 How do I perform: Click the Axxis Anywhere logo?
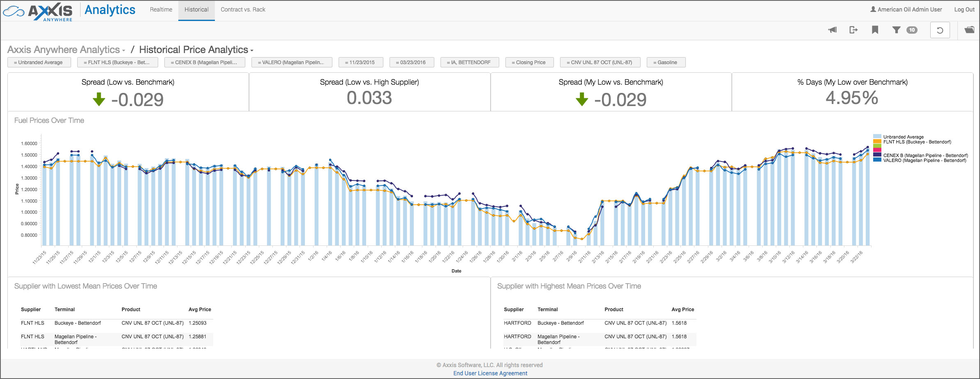point(38,12)
